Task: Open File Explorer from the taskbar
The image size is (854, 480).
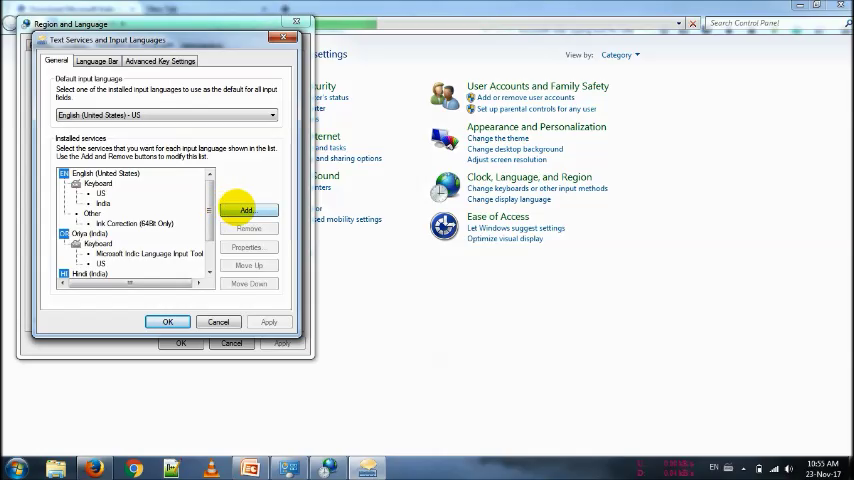Action: 56,468
